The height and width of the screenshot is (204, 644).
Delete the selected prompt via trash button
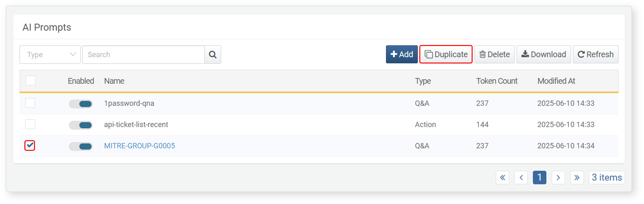[x=494, y=54]
